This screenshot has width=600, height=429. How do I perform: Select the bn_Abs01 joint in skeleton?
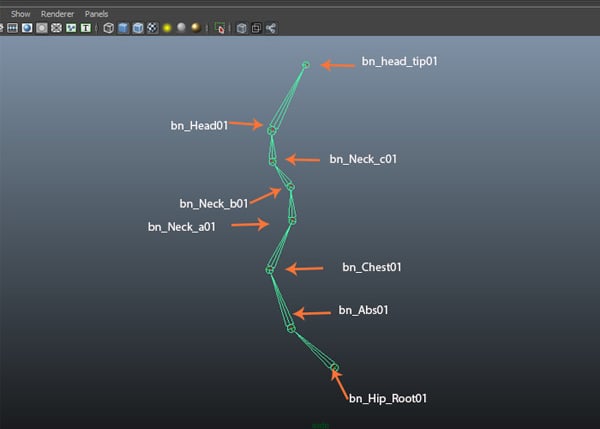(x=290, y=327)
